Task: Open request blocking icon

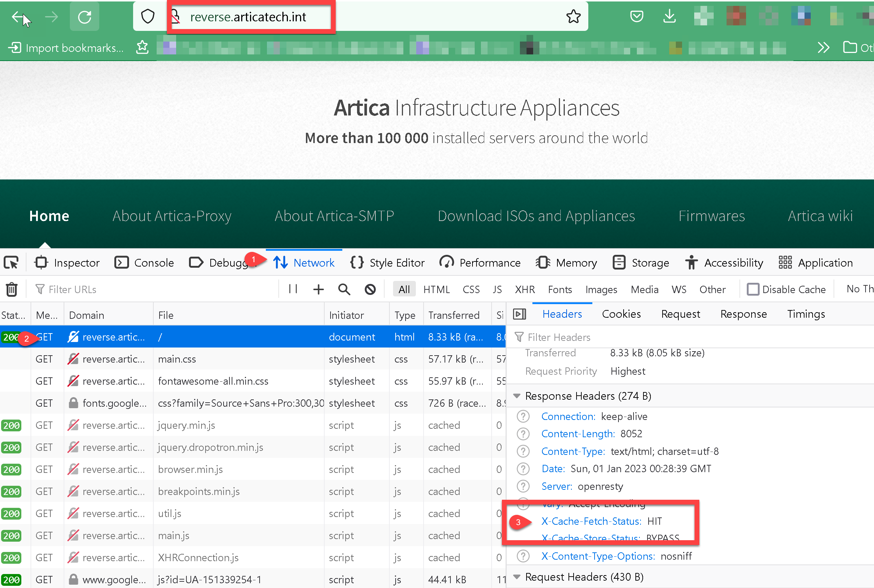Action: tap(370, 289)
